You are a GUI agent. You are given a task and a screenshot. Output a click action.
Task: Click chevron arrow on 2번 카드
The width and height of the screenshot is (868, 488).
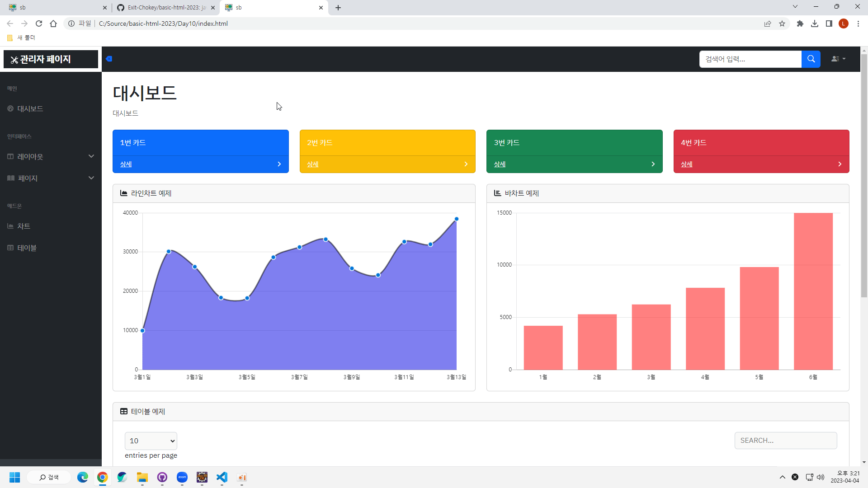coord(466,164)
